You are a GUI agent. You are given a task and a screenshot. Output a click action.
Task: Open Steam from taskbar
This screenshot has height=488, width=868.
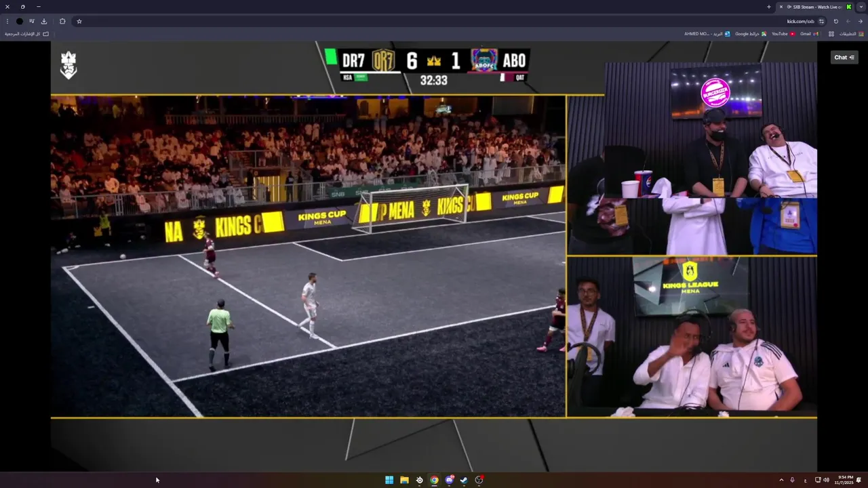click(x=464, y=480)
